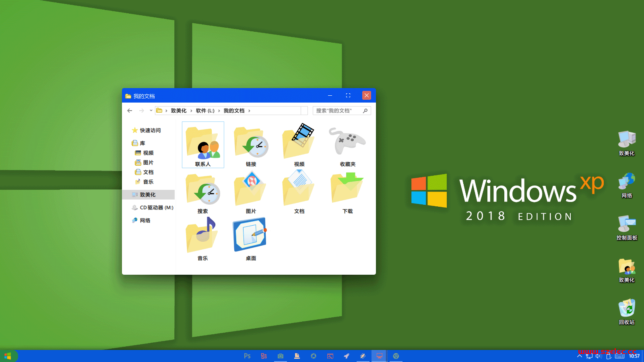The image size is (644, 362).
Task: Open the 下载 downloads folder
Action: tap(347, 192)
